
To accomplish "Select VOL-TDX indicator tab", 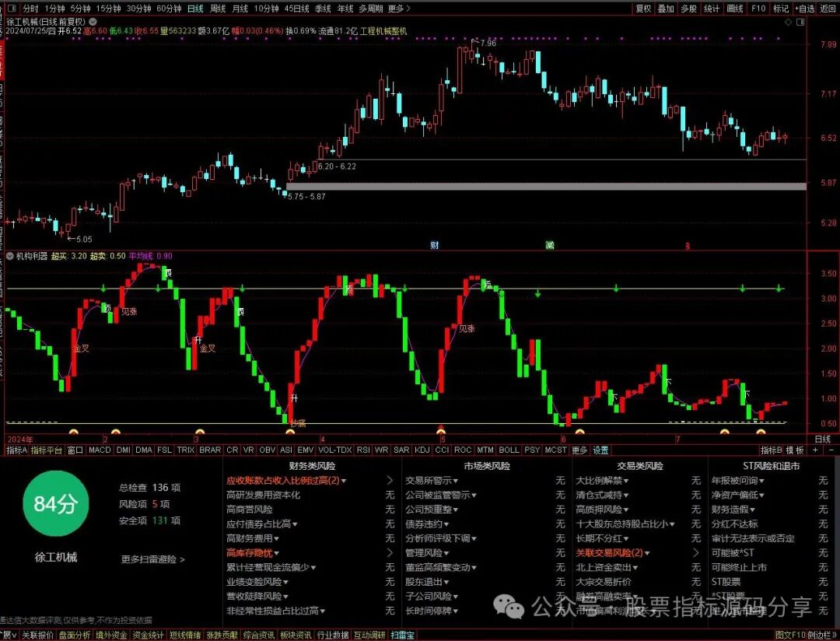I will 335,450.
